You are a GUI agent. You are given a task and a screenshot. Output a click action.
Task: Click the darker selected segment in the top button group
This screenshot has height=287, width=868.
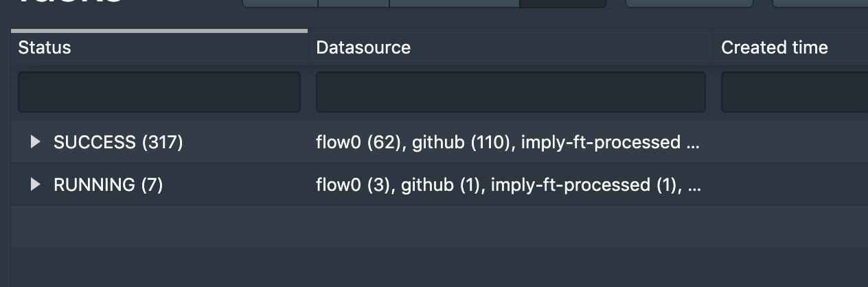tap(563, 3)
